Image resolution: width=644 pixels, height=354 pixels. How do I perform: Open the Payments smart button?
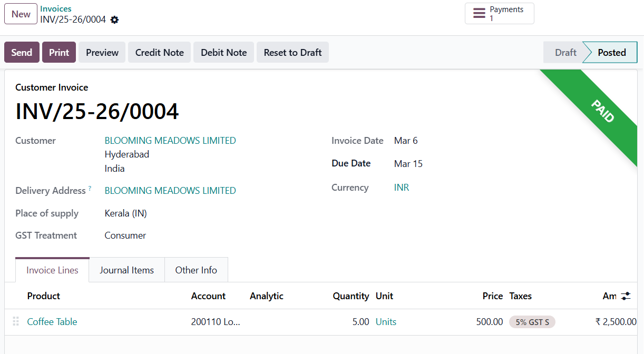click(x=499, y=13)
